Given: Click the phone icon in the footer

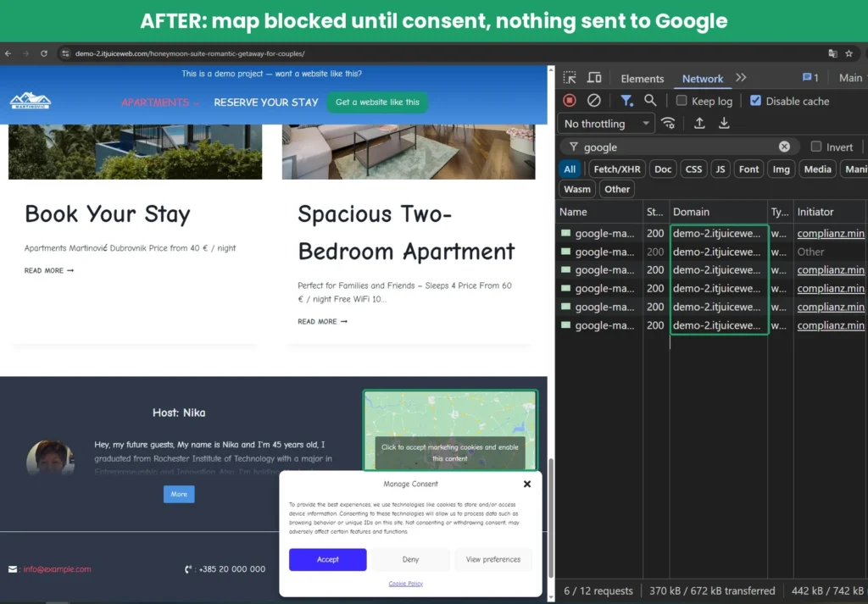Looking at the screenshot, I should coord(188,568).
